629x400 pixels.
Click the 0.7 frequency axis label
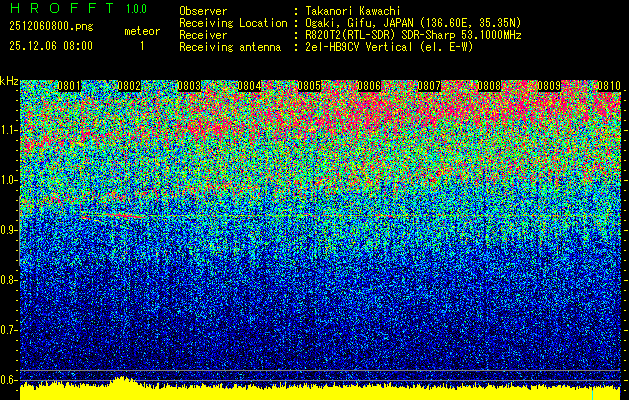coord(9,329)
